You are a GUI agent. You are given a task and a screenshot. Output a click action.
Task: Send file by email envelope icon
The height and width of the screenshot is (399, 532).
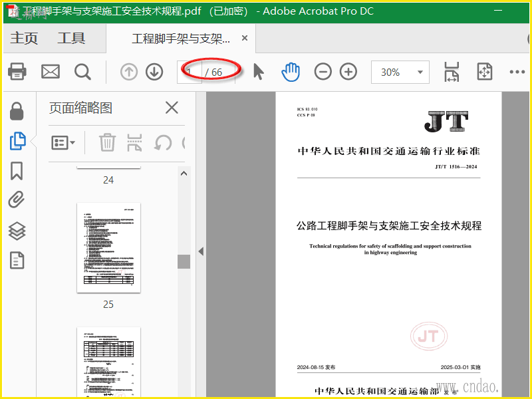coord(51,72)
